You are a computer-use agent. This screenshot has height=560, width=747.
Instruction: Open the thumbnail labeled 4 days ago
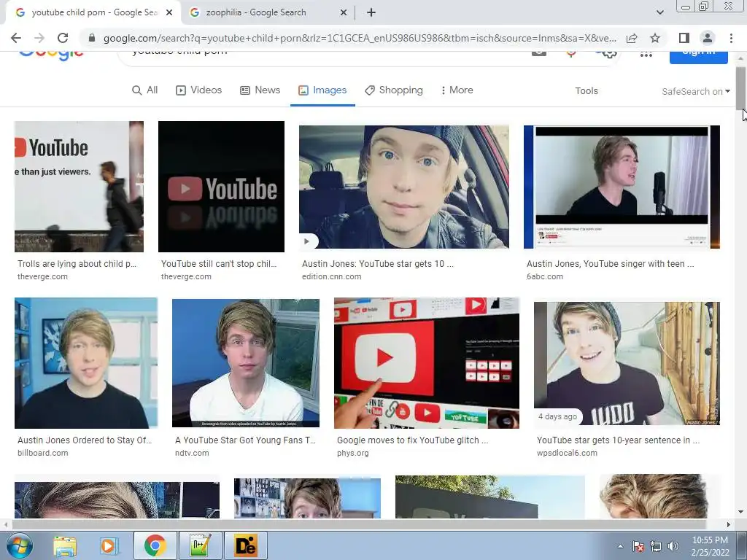627,363
